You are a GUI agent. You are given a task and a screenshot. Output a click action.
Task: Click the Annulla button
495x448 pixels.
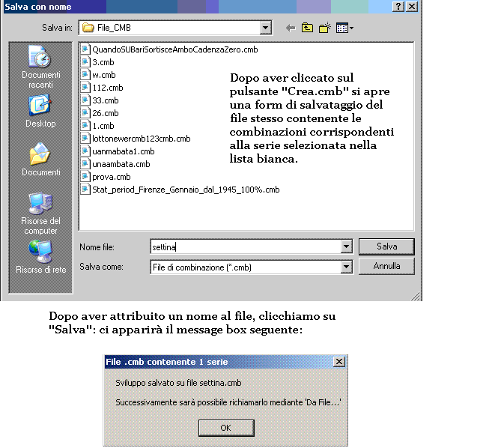coord(386,266)
